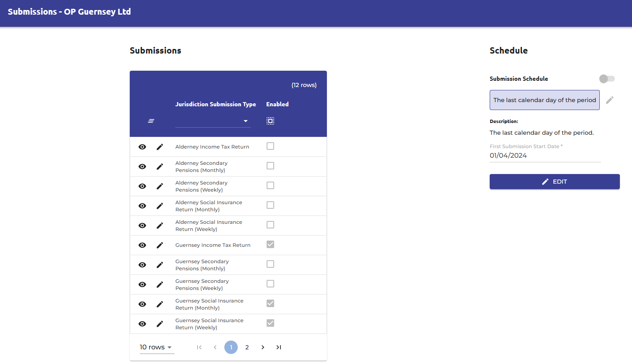Click the (12 rows) count label
This screenshot has height=364, width=632.
point(304,85)
